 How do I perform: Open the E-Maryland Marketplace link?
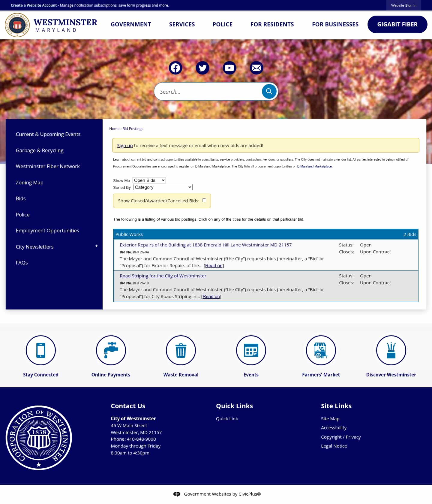pyautogui.click(x=314, y=166)
